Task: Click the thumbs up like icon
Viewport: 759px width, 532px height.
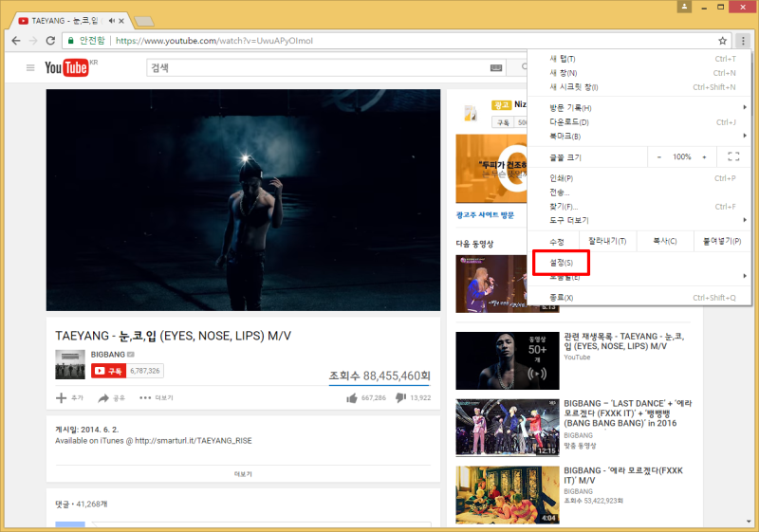Action: (x=352, y=398)
